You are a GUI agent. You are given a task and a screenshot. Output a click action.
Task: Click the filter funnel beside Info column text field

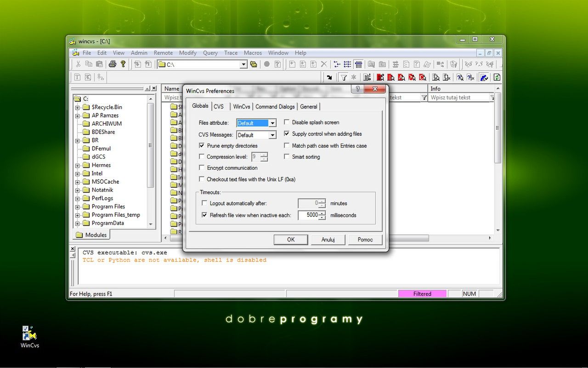tap(492, 98)
